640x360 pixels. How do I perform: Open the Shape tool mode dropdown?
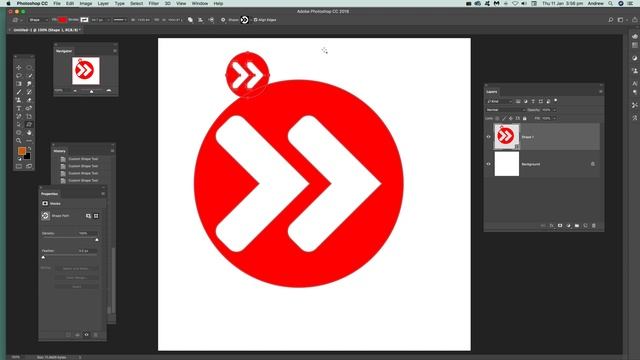[x=38, y=20]
